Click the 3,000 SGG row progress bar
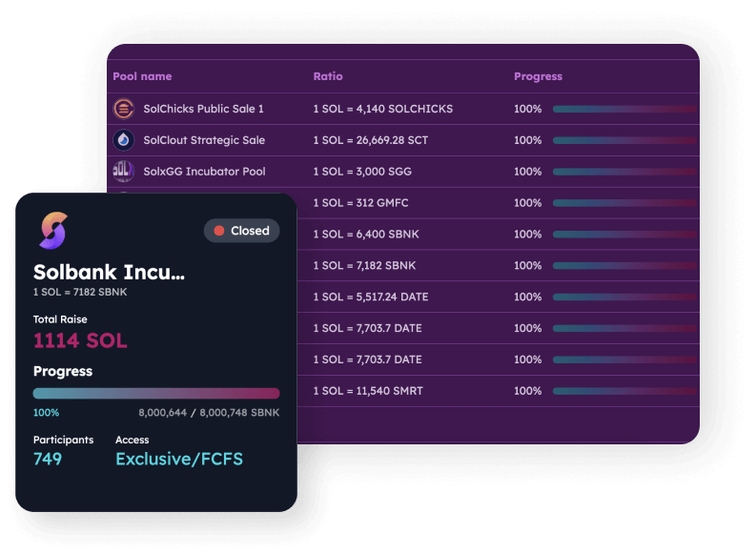The height and width of the screenshot is (554, 756). tap(624, 172)
